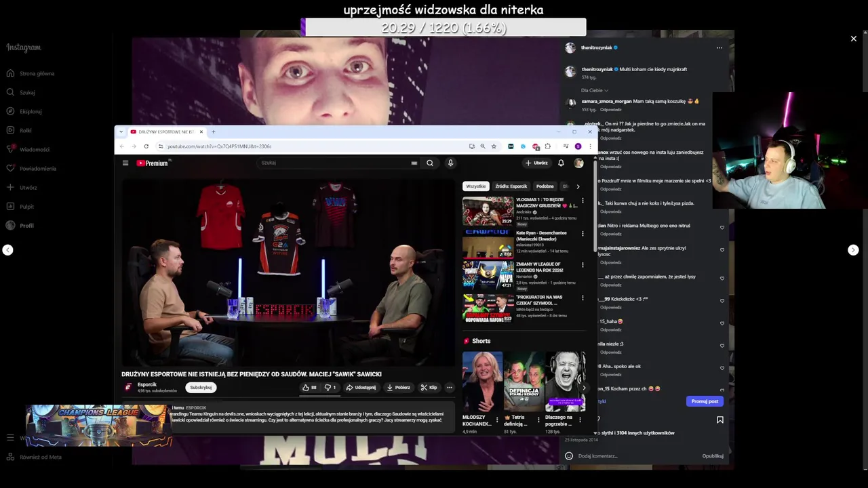Screen dimensions: 868x488
Task: Open options for Tetris definicją short
Action: (x=538, y=420)
